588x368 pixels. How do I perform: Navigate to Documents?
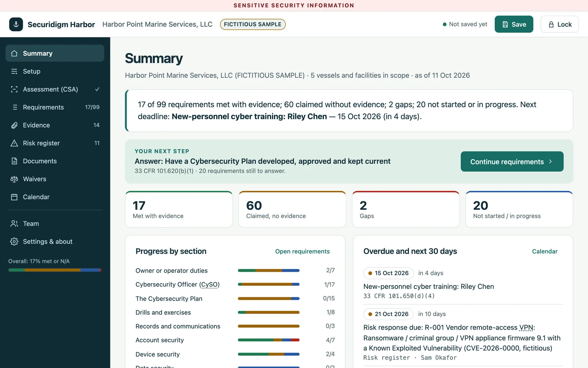[x=55, y=161]
